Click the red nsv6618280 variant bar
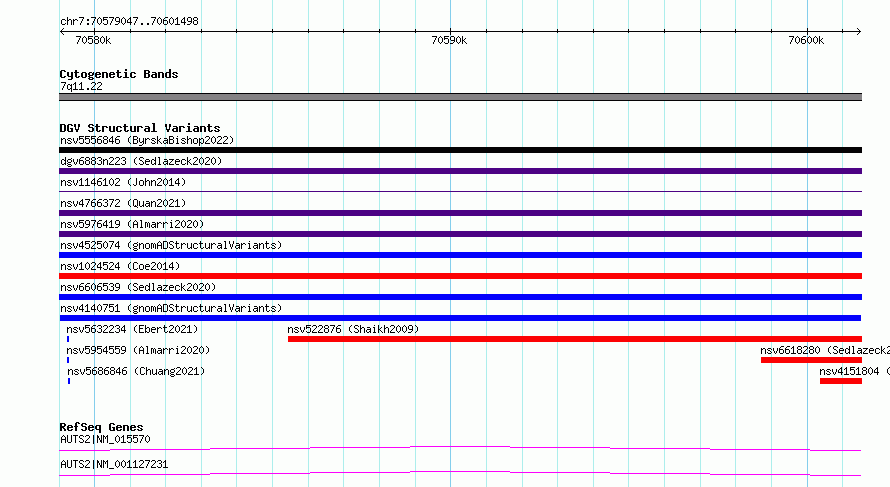The height and width of the screenshot is (487, 890). click(812, 360)
